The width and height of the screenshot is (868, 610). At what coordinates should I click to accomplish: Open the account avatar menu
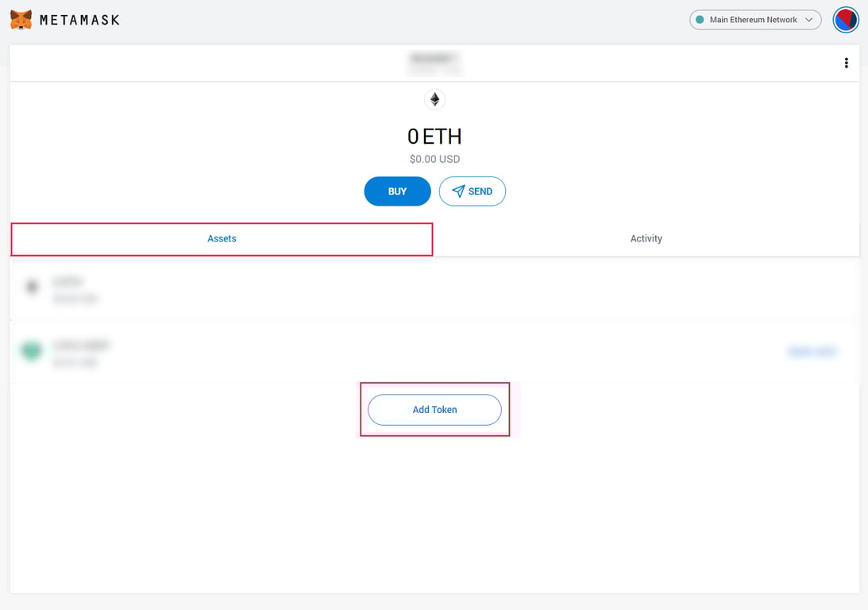point(845,20)
